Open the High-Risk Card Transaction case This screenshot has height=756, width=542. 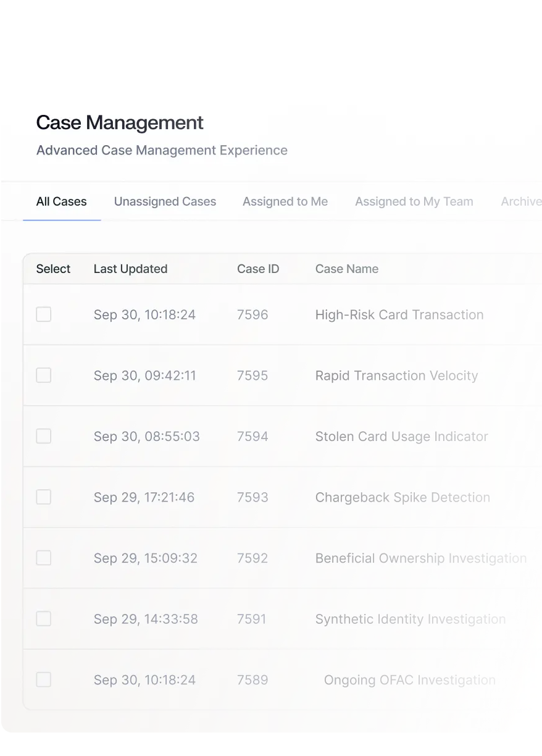pyautogui.click(x=399, y=314)
